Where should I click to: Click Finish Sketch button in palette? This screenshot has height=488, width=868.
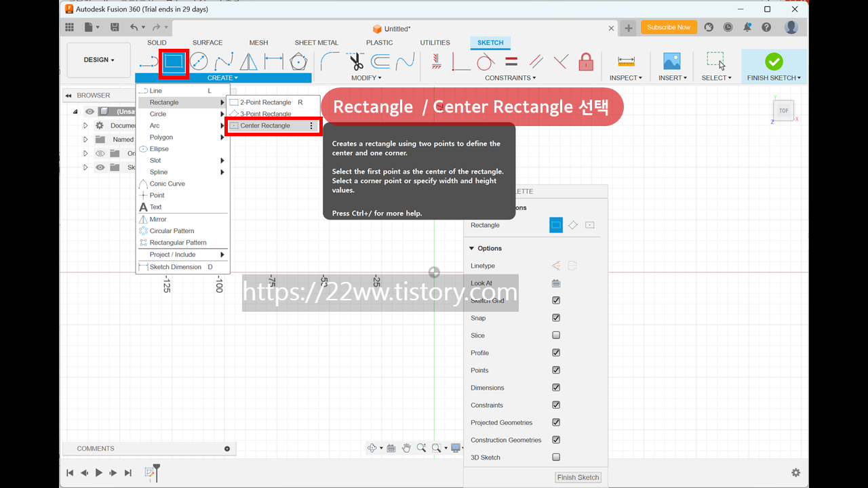578,477
